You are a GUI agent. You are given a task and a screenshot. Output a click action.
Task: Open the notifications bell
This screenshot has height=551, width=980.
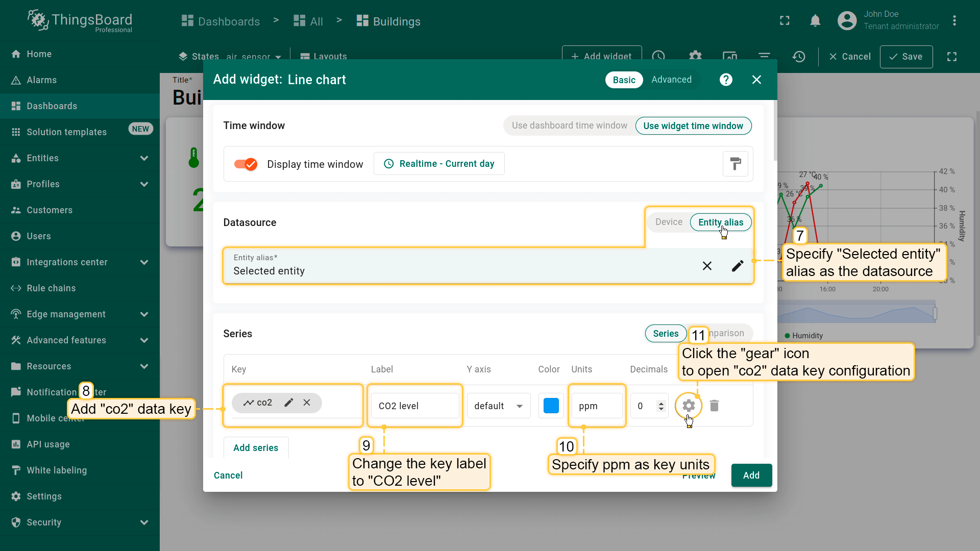(x=815, y=21)
